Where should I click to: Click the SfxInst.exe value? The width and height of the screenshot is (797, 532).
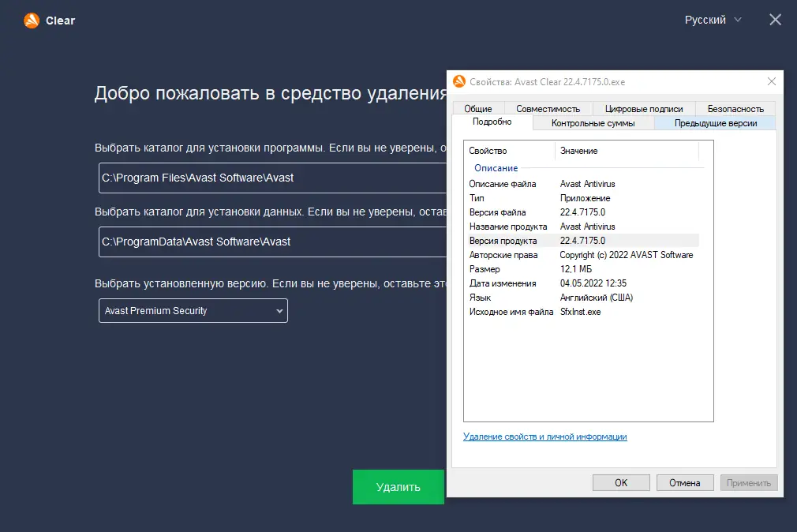[x=581, y=312]
